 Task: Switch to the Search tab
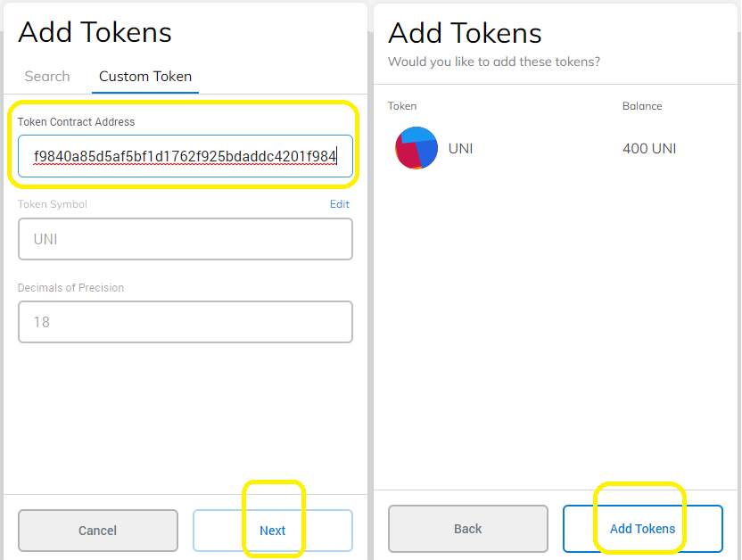pyautogui.click(x=47, y=77)
